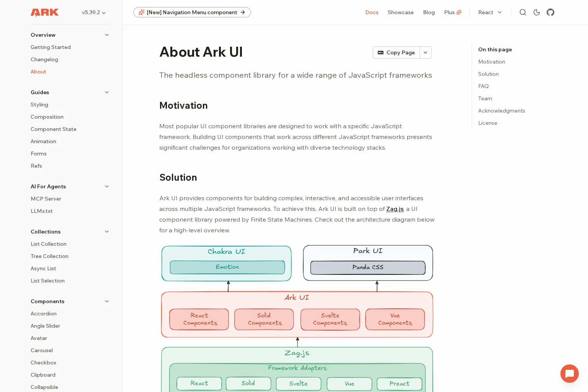
Task: Open the Showcase page
Action: pos(400,12)
